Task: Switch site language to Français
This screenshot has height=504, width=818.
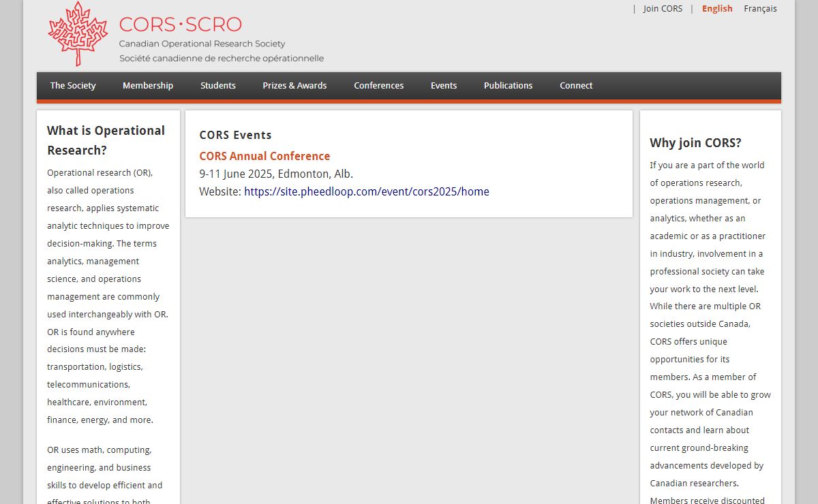Action: 760,9
